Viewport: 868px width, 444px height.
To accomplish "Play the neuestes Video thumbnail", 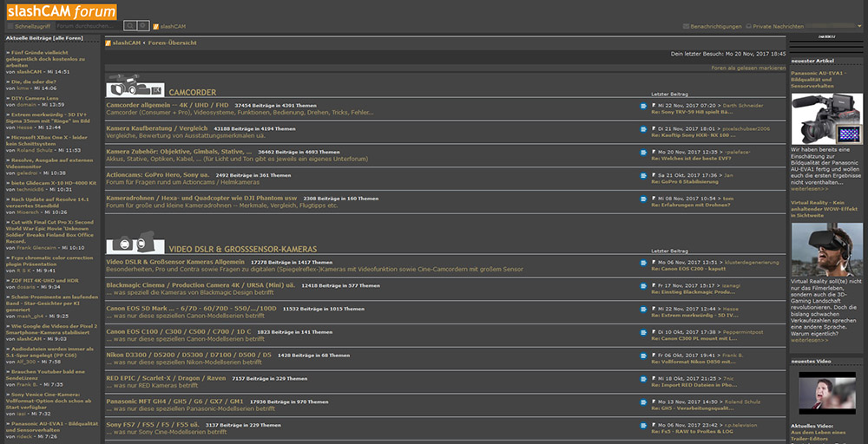I will click(826, 393).
